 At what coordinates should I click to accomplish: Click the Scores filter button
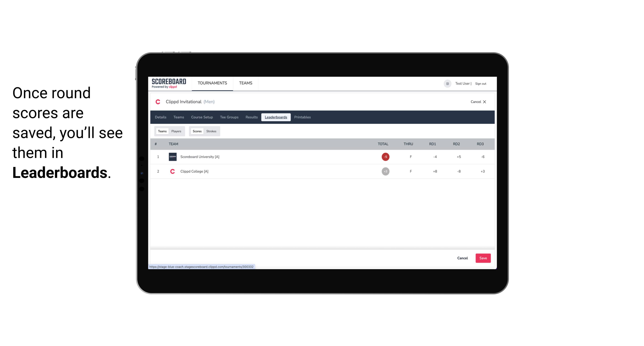pos(197,131)
